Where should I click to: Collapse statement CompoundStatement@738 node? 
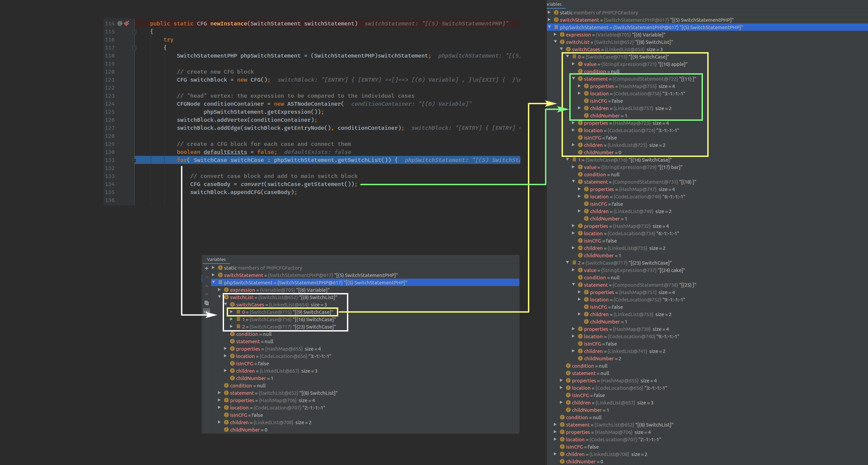(574, 285)
